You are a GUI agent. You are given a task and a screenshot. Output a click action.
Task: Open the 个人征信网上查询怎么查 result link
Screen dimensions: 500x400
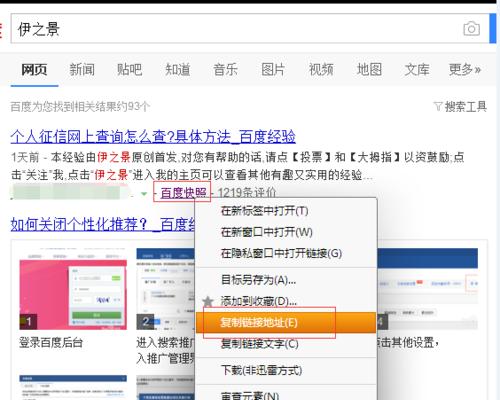click(153, 137)
